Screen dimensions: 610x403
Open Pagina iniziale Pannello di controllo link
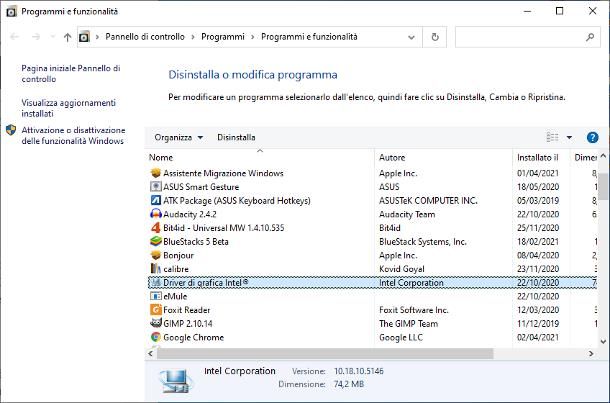[x=70, y=74]
